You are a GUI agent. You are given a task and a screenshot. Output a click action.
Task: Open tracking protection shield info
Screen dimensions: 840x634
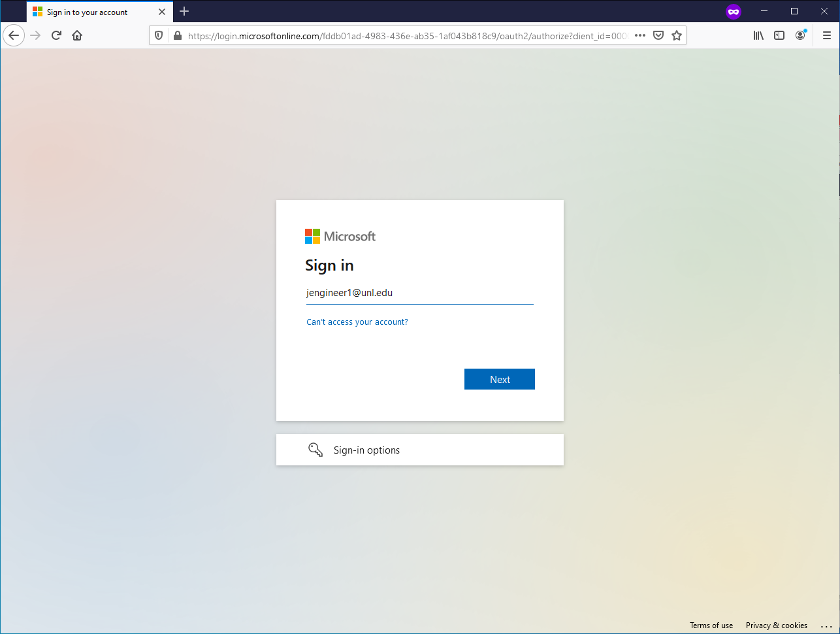(159, 36)
